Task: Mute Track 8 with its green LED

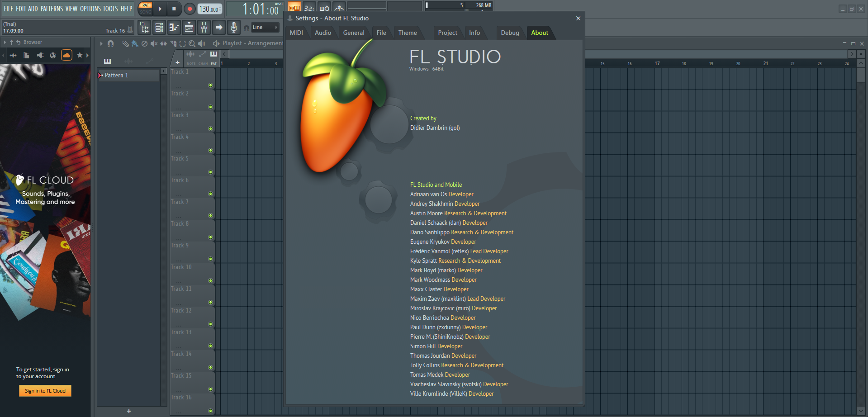Action: click(210, 237)
